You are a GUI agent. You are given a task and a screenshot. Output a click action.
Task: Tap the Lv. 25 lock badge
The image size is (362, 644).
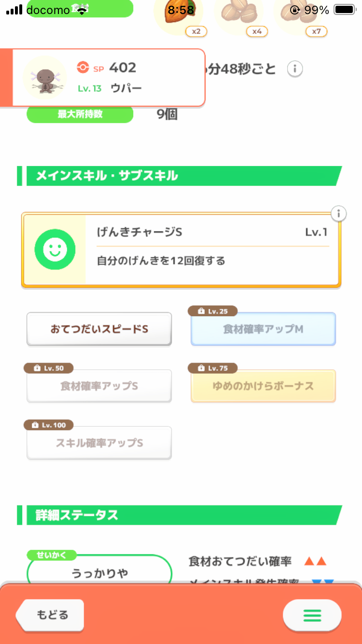coord(214,311)
